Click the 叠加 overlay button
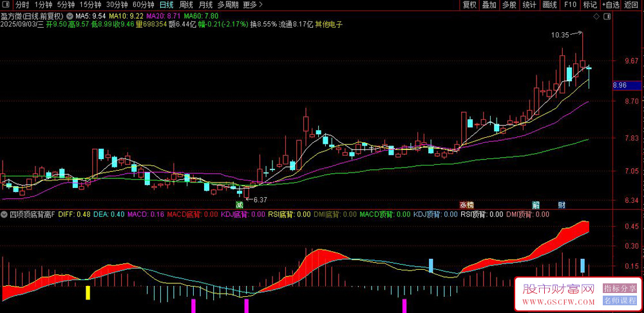 [x=489, y=5]
